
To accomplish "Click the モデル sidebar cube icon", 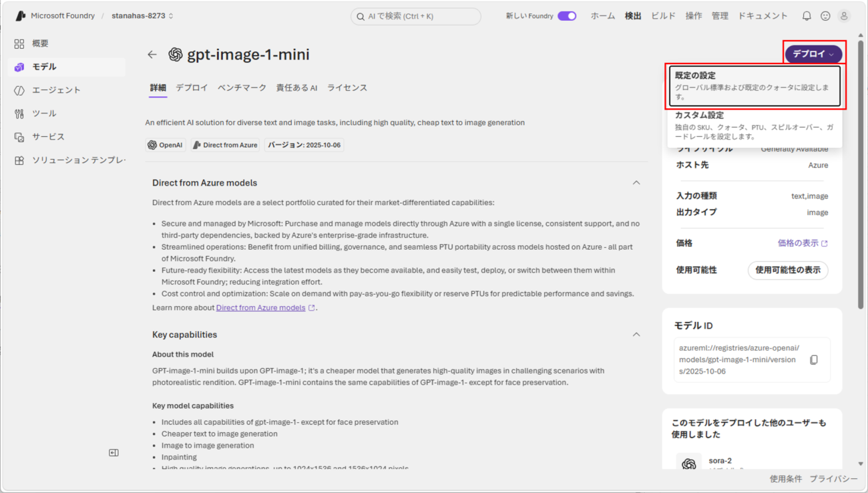I will click(x=19, y=67).
